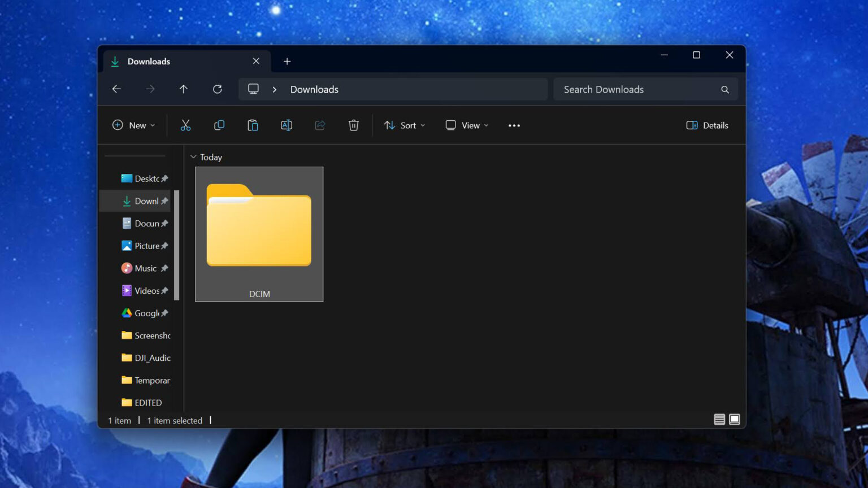Select the Downloads tab
This screenshot has width=868, height=488.
point(149,61)
